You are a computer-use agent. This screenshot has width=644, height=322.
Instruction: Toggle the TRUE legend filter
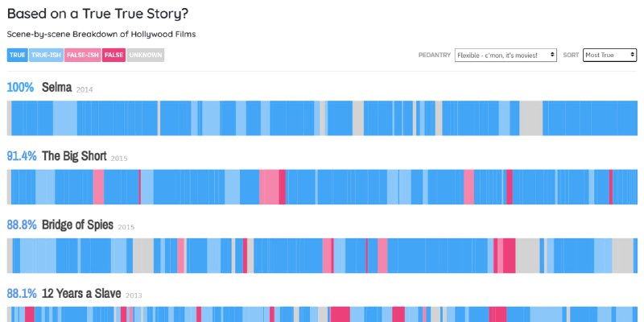(x=17, y=55)
